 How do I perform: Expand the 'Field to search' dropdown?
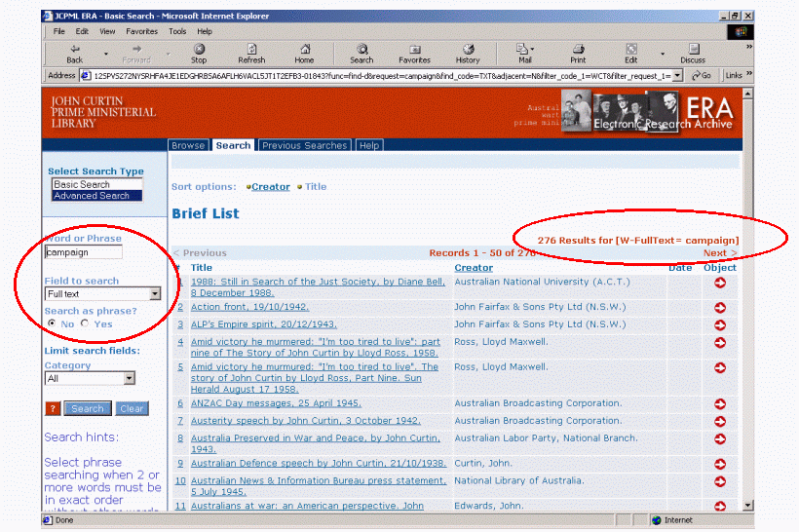click(x=155, y=293)
